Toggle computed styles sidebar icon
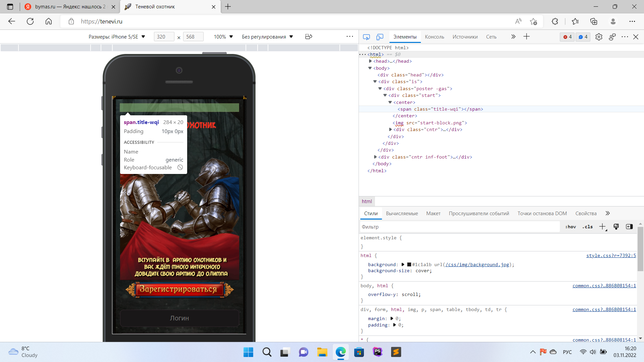Viewport: 644px width, 362px height. [x=629, y=227]
